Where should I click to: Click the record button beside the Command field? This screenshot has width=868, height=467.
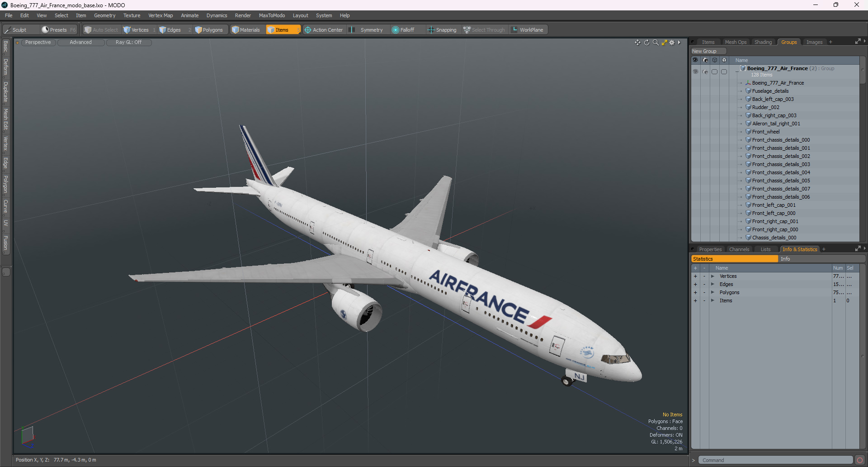860,460
